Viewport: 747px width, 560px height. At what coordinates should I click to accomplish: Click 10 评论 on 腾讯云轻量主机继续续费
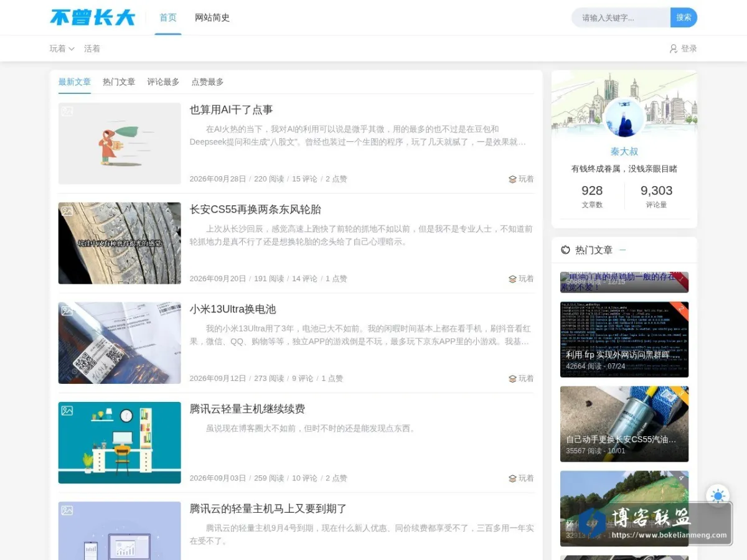point(304,478)
